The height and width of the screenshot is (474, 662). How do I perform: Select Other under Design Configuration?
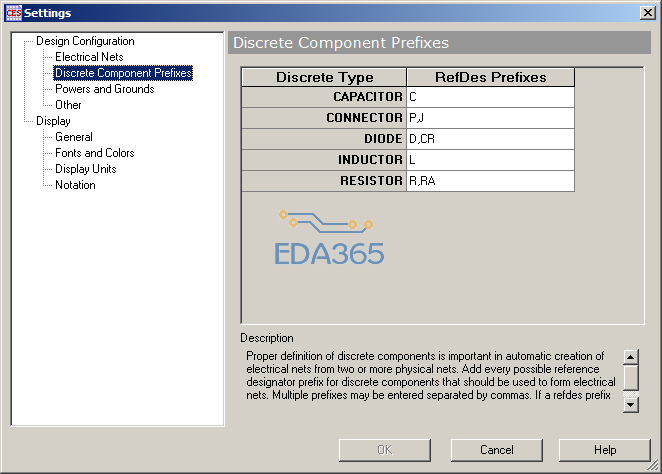[x=68, y=105]
